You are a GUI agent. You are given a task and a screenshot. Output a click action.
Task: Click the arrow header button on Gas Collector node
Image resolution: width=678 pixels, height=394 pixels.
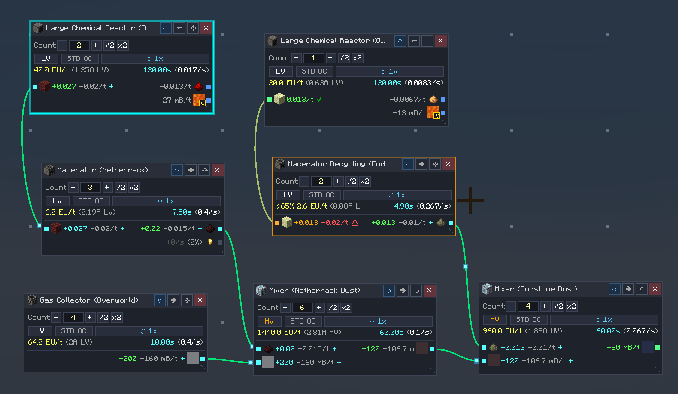pos(173,300)
